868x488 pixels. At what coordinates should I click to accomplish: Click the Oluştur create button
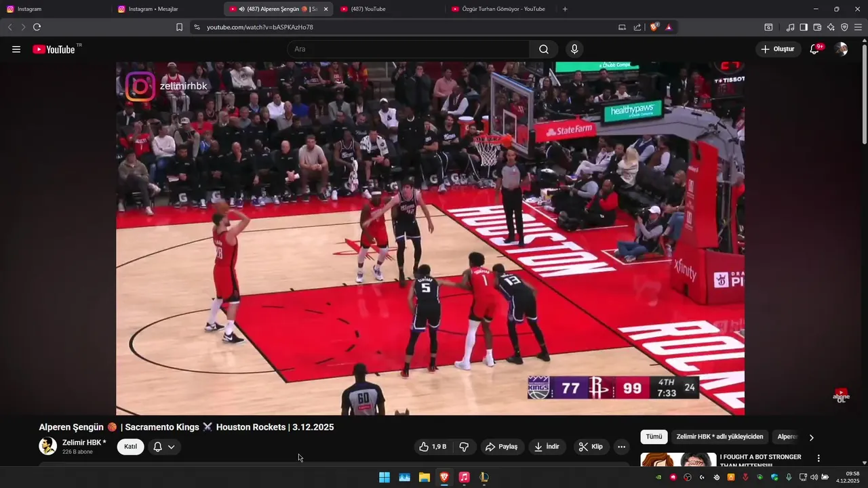coord(778,49)
